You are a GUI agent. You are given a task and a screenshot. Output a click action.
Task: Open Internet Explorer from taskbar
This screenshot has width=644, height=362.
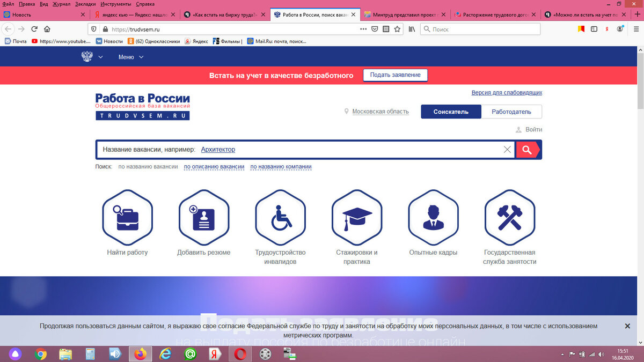click(x=166, y=354)
